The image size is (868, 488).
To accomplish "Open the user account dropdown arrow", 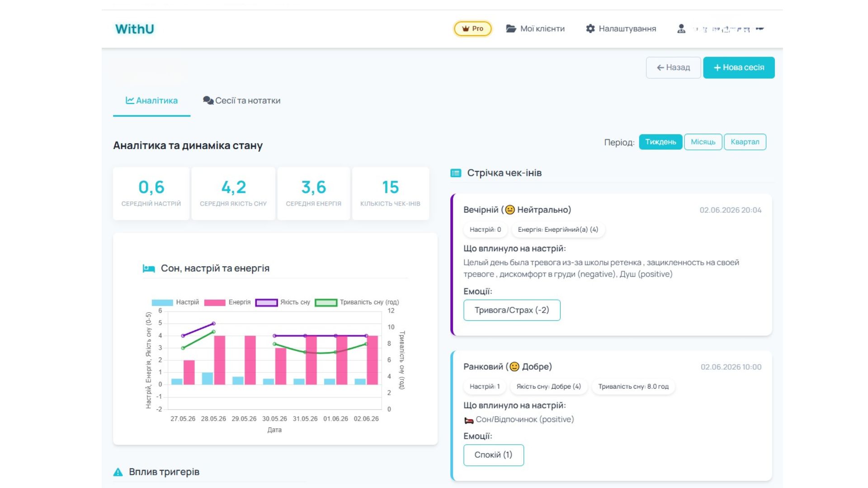I will tap(760, 29).
